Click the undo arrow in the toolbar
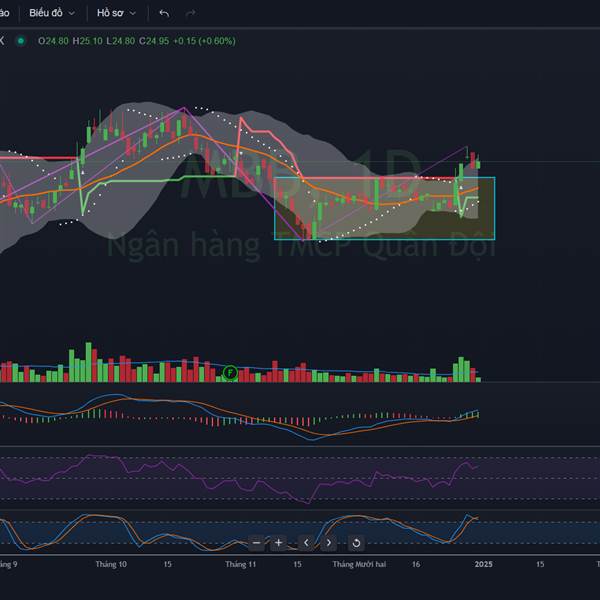 tap(164, 13)
